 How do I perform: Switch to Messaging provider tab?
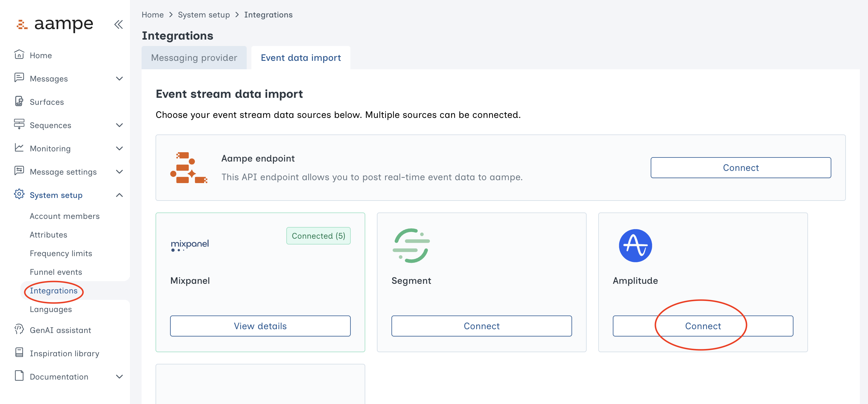tap(194, 58)
